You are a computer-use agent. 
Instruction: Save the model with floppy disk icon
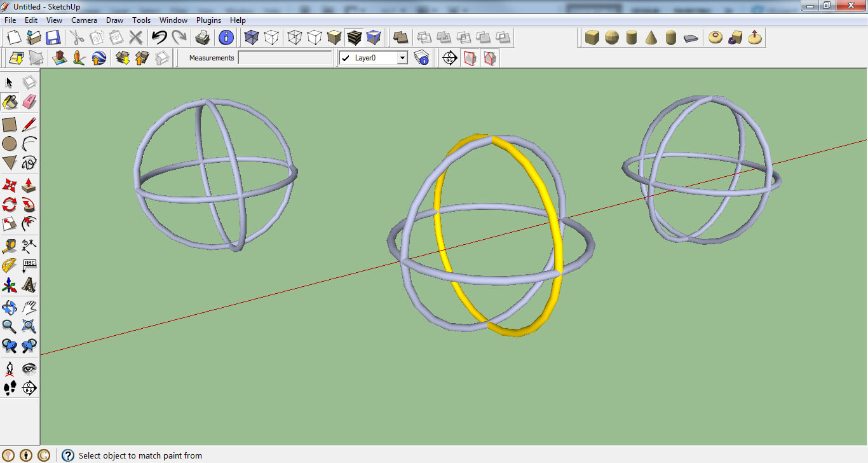53,38
